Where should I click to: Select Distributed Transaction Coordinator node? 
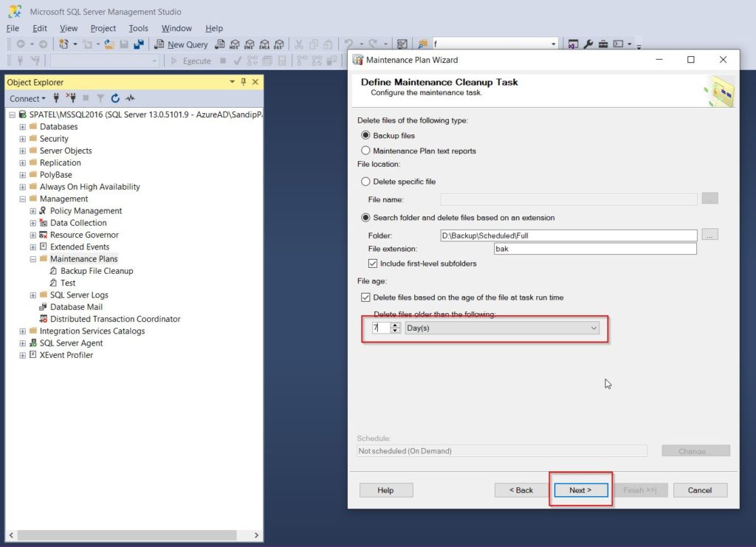tap(115, 319)
